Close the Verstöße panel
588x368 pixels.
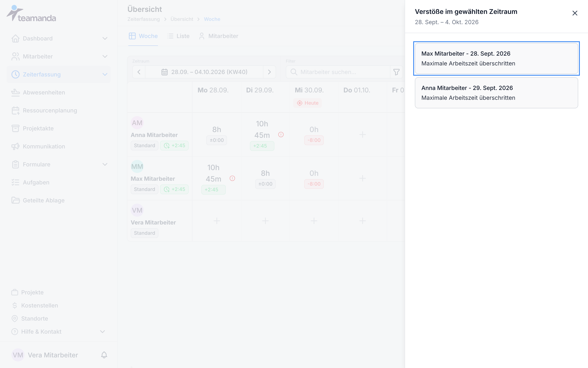coord(575,13)
